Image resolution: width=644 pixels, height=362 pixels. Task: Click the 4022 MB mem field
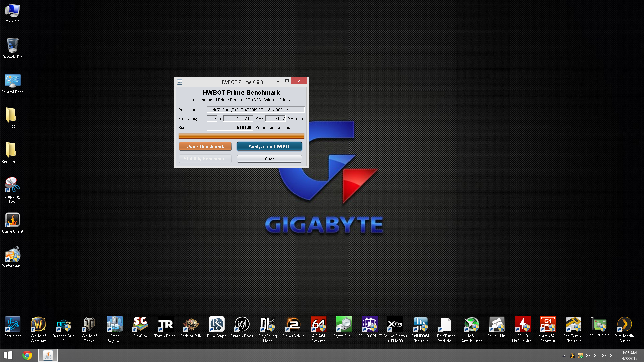[275, 119]
